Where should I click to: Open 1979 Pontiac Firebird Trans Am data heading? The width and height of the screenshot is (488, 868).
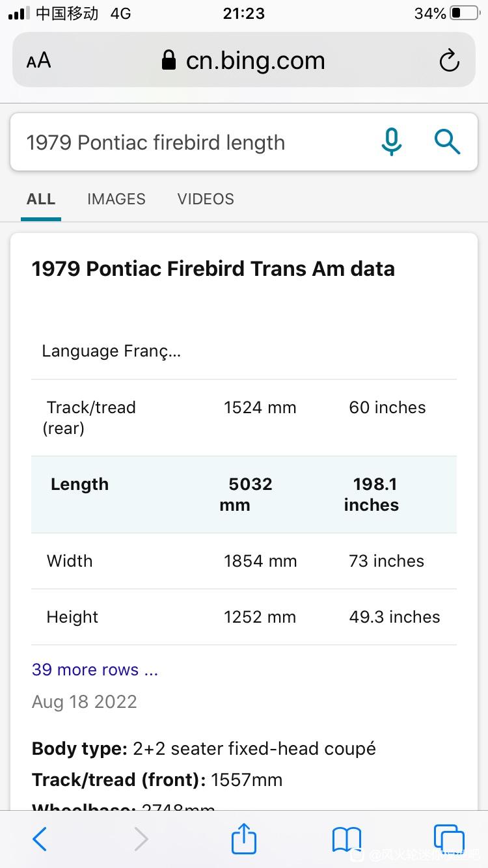point(213,269)
